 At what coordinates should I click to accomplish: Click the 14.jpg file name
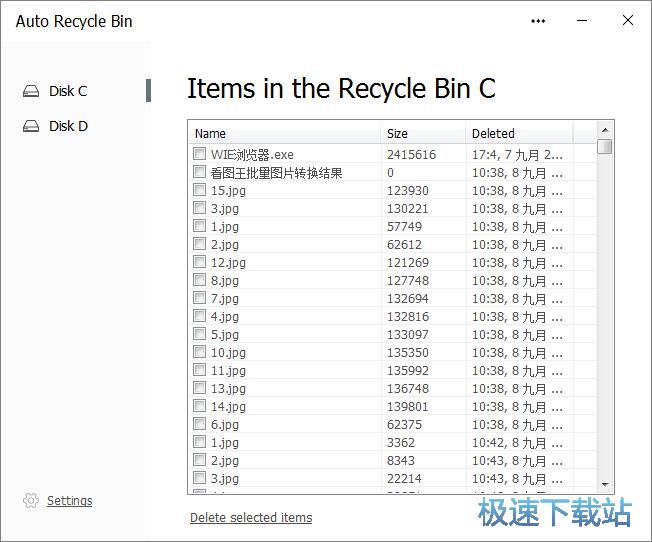[228, 407]
